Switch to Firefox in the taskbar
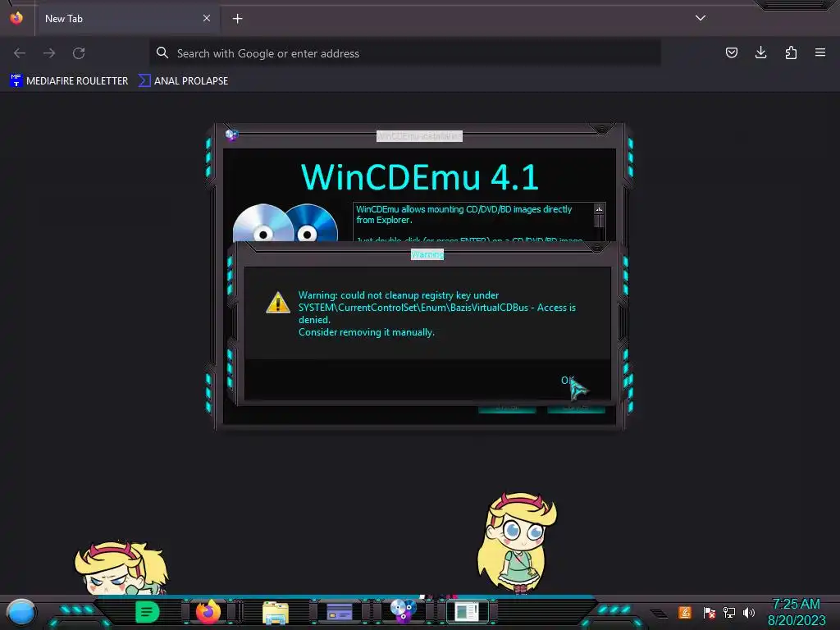 208,612
